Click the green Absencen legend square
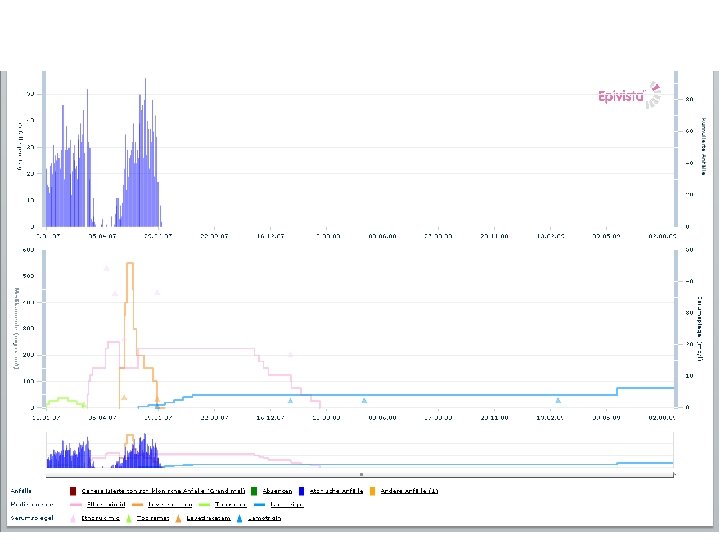 254,491
